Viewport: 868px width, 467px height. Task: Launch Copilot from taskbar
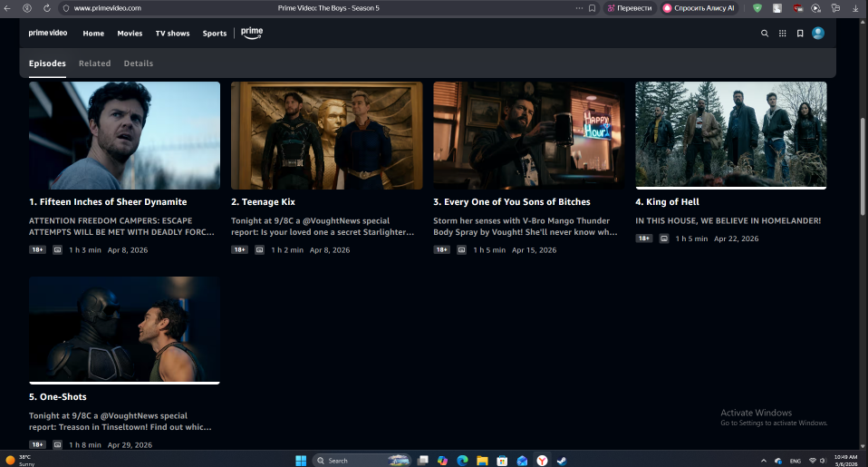pos(442,461)
